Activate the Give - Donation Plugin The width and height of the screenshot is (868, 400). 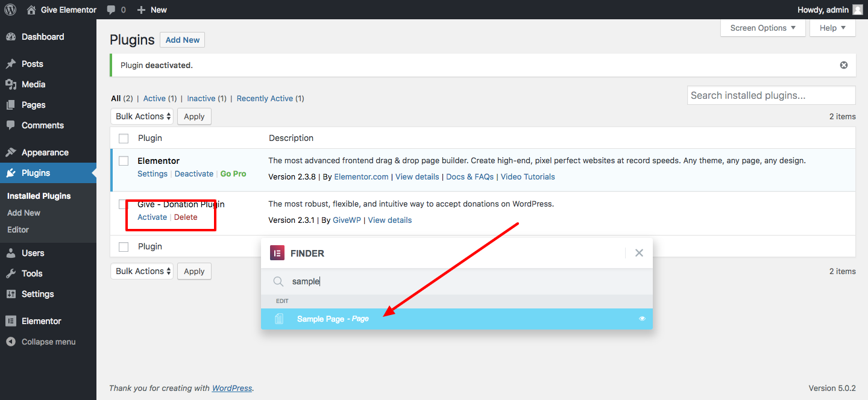[x=152, y=217]
